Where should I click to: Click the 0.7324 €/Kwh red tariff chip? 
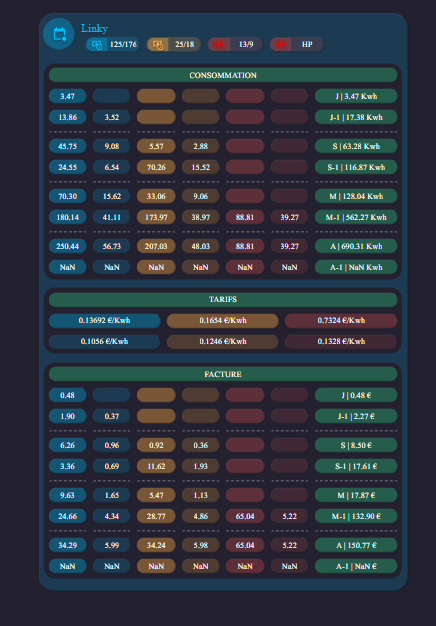click(341, 321)
